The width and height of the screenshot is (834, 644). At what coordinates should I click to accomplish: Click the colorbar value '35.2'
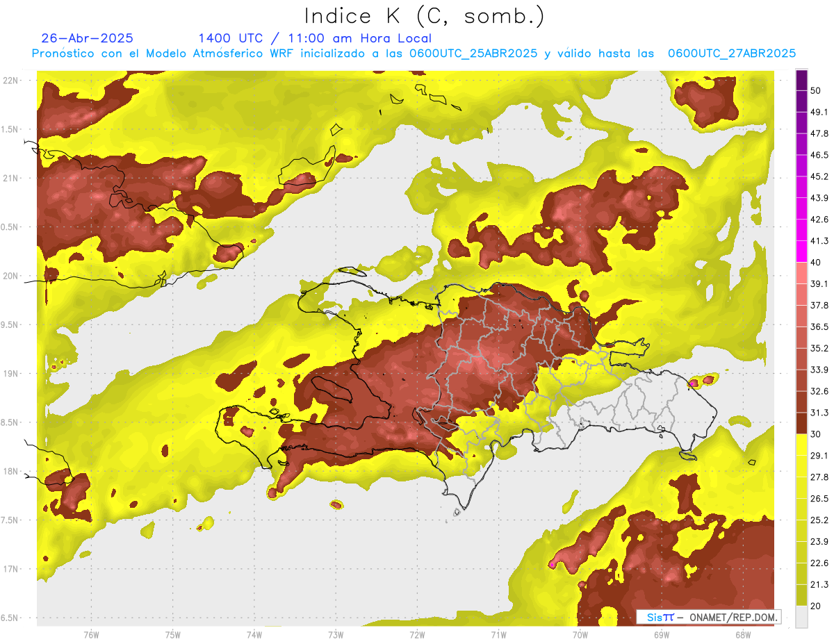[x=819, y=348]
